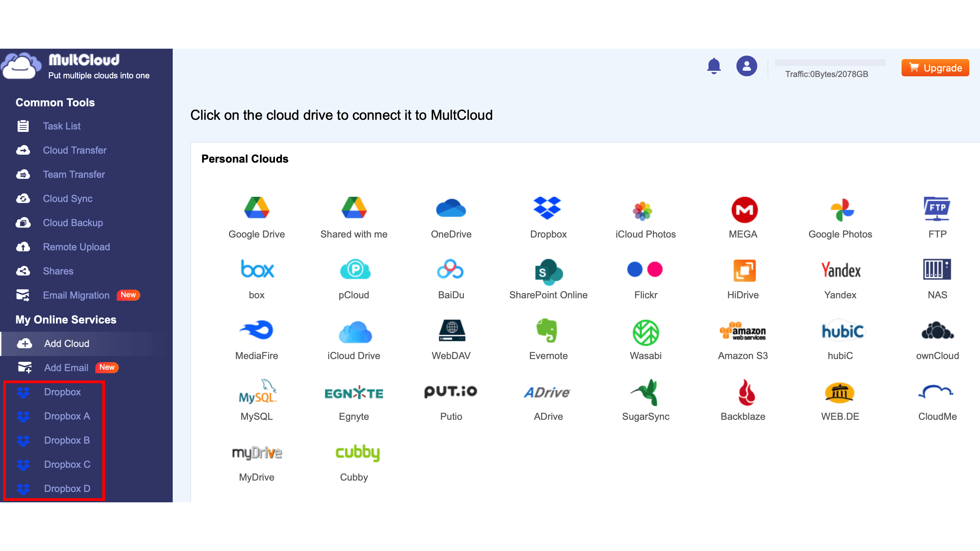
Task: Open the user account avatar
Action: point(747,66)
